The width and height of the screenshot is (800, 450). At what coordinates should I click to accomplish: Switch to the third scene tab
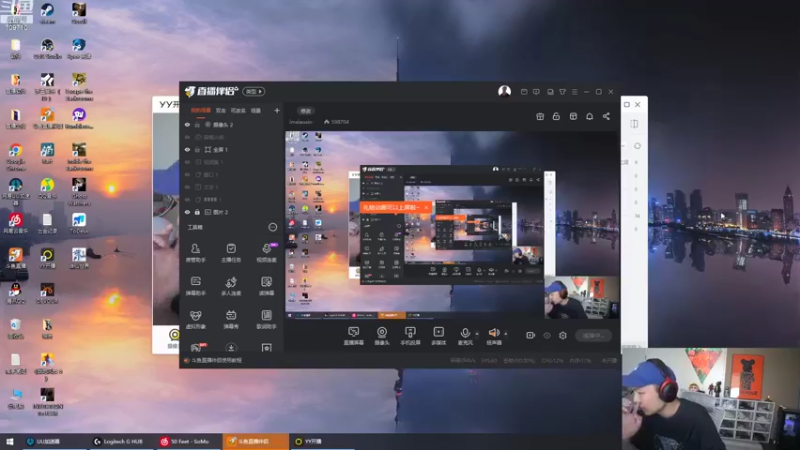click(238, 110)
